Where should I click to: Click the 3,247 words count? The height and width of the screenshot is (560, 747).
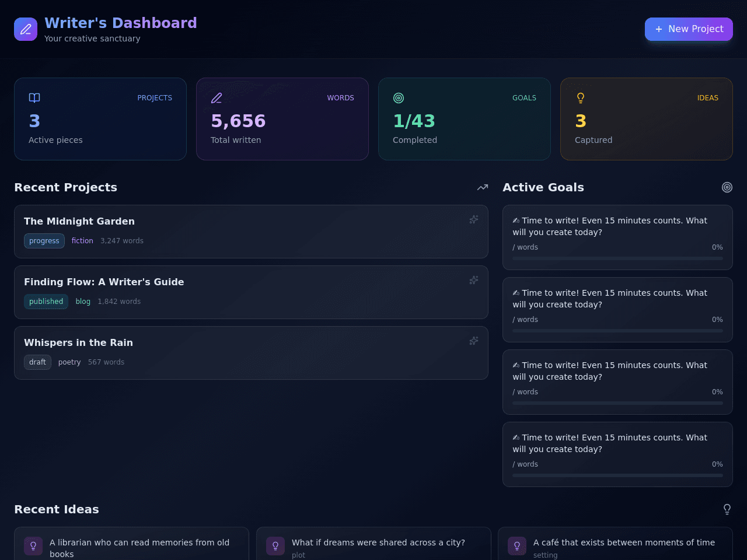122,241
